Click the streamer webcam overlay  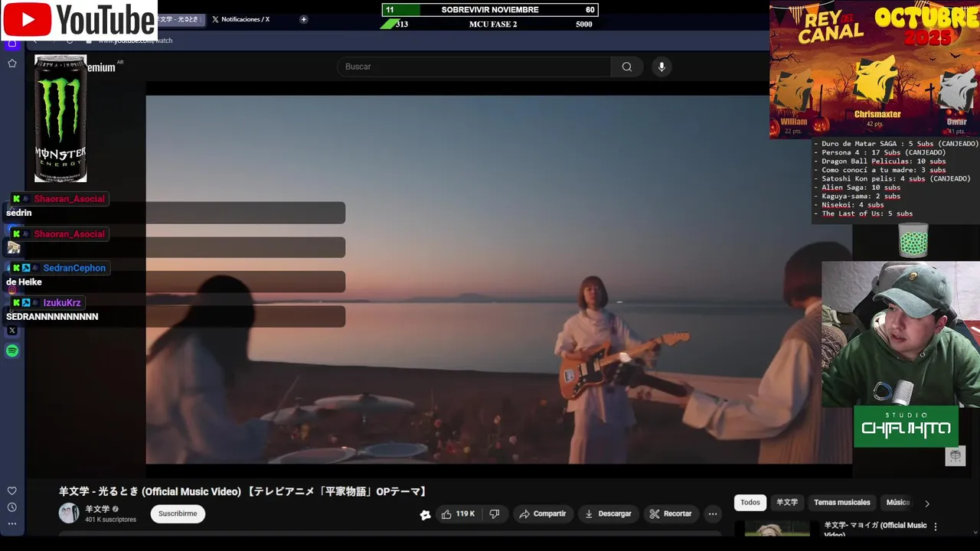[x=900, y=334]
